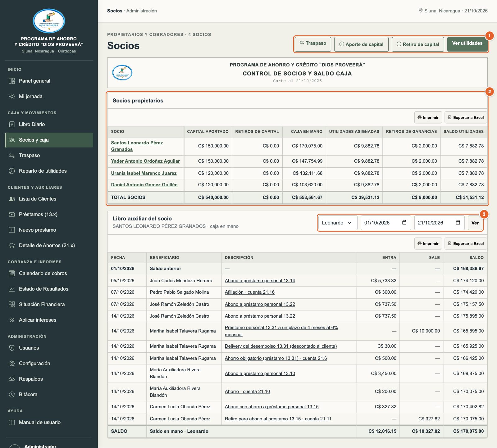Export the Socios propietarios table to Excel
Viewport: 497px width, 448px height.
pyautogui.click(x=466, y=117)
